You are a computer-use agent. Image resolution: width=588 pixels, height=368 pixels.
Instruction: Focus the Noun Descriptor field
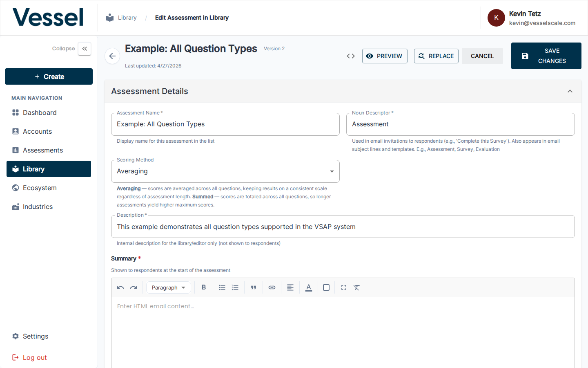[x=461, y=124]
